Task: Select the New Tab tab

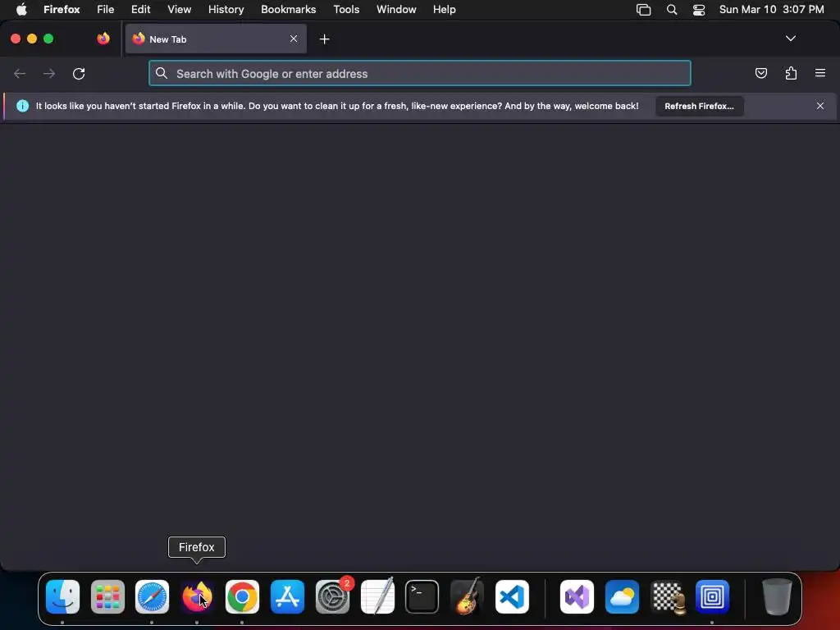Action: point(216,39)
